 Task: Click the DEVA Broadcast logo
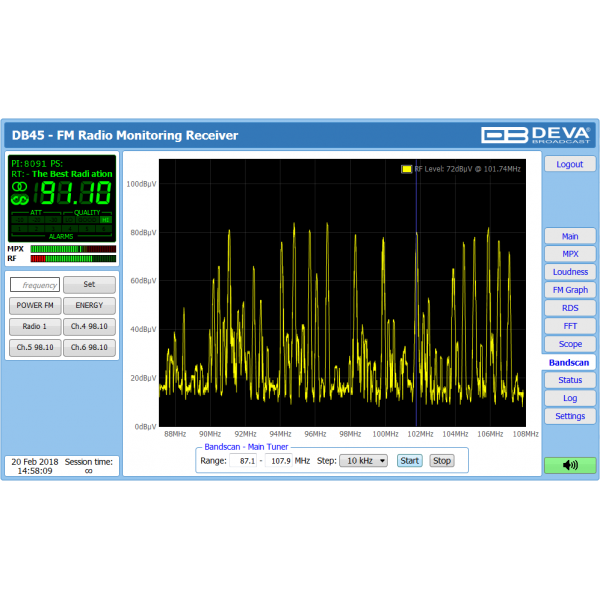pyautogui.click(x=535, y=135)
